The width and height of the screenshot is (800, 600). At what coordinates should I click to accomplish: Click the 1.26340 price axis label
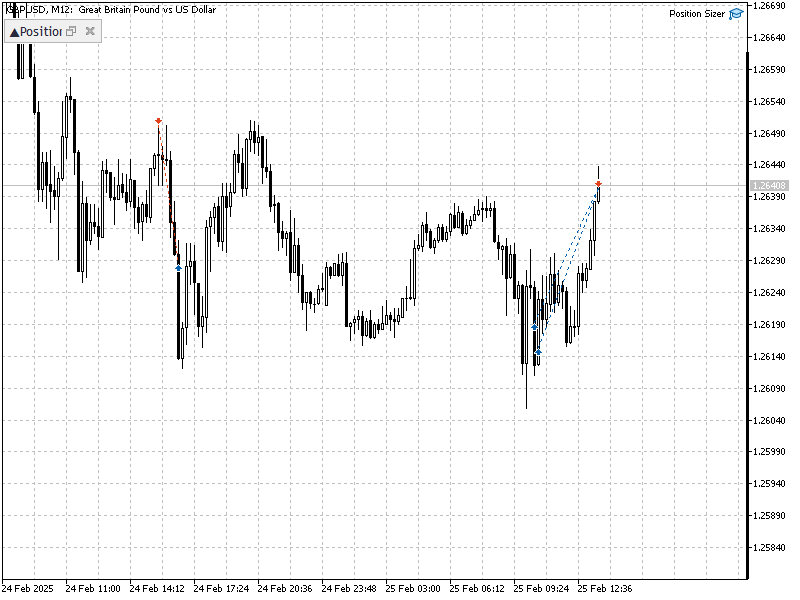769,229
